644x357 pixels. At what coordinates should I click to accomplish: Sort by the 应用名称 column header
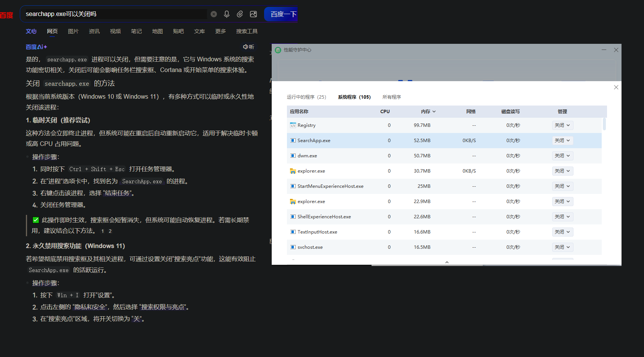tap(299, 112)
